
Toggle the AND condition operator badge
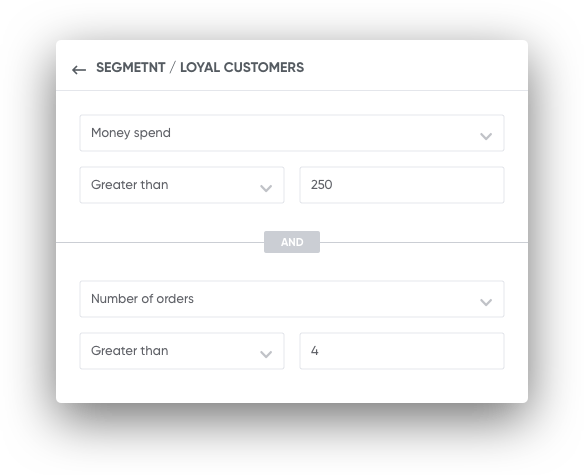(x=292, y=242)
